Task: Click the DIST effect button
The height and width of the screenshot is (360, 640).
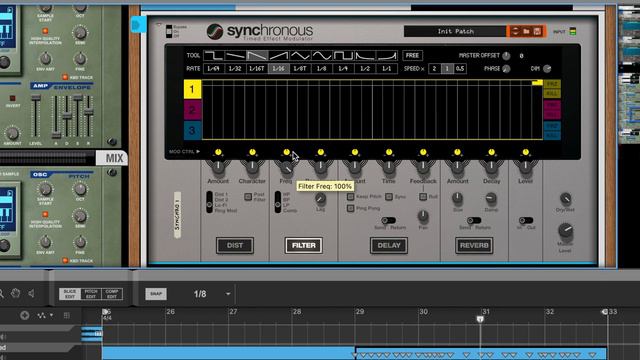Action: (x=235, y=245)
